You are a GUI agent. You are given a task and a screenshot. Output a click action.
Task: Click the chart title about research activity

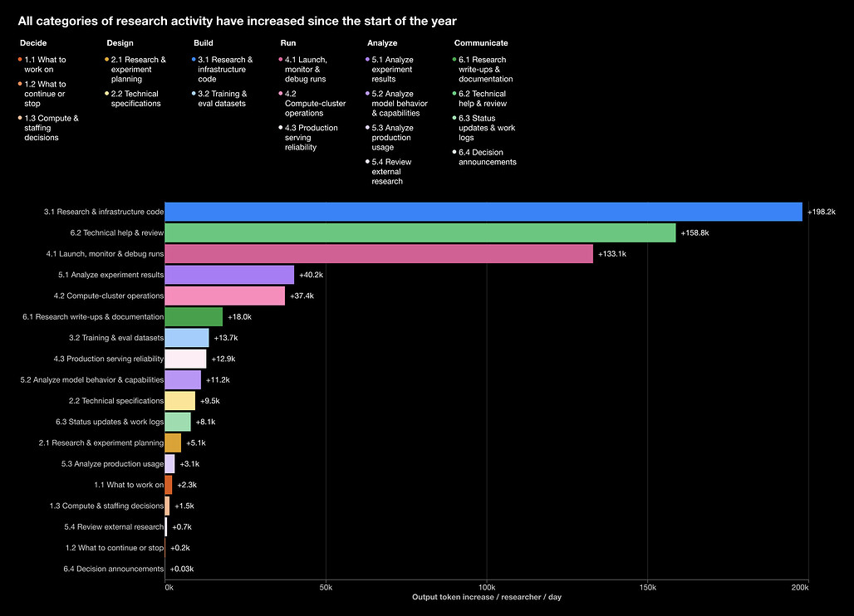(238, 22)
